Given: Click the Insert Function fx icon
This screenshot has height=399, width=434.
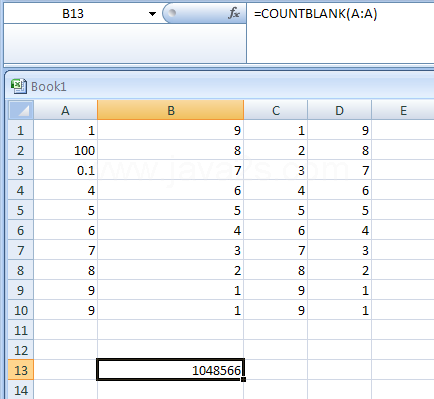Looking at the screenshot, I should 234,13.
